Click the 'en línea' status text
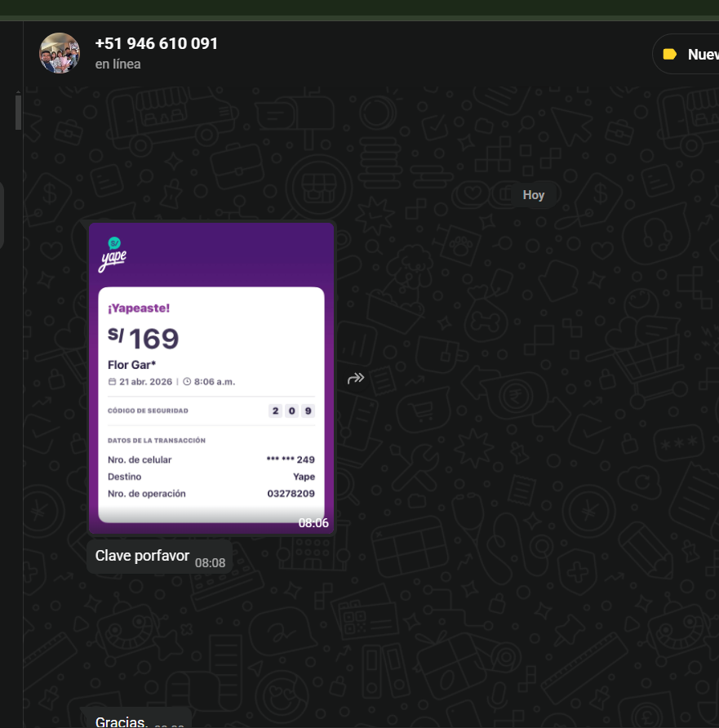The width and height of the screenshot is (719, 728). pos(118,64)
